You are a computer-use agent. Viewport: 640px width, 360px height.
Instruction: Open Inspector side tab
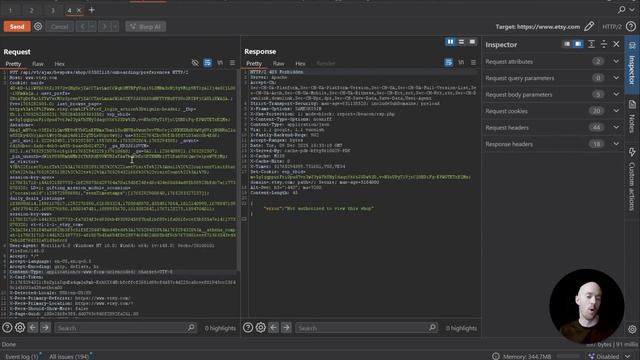point(632,64)
